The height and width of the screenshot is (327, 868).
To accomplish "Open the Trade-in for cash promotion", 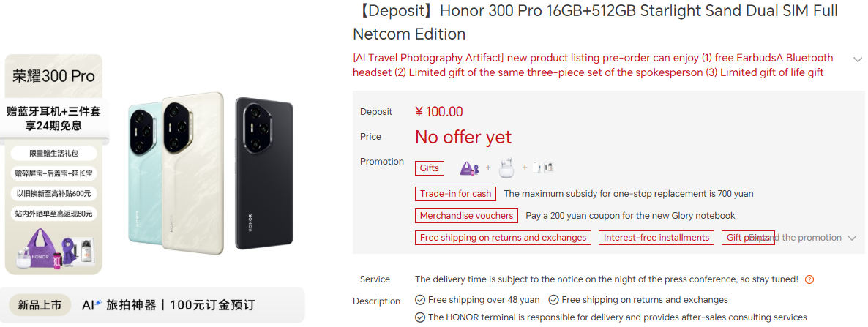I will point(455,194).
